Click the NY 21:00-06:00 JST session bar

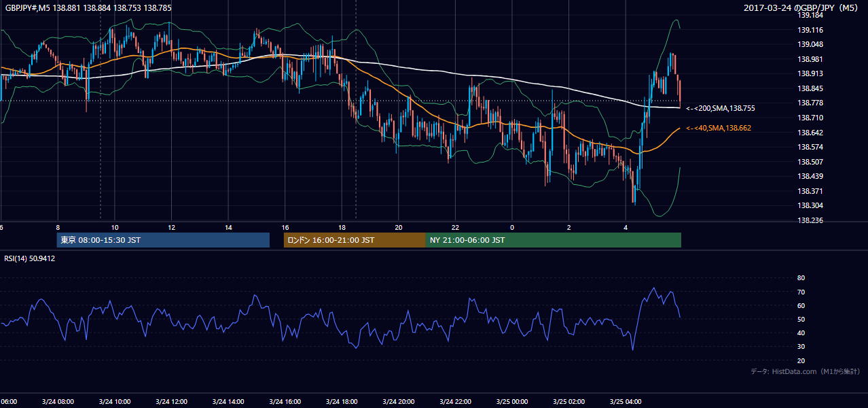[554, 240]
